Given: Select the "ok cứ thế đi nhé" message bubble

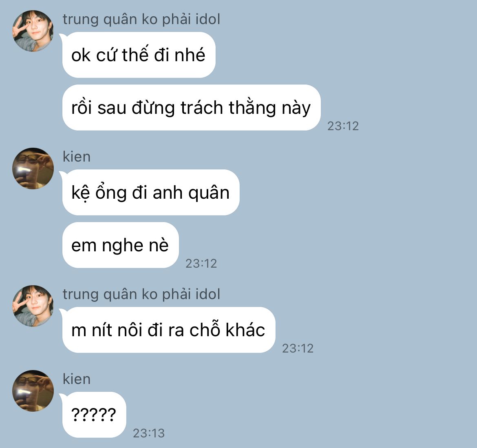Looking at the screenshot, I should [139, 55].
